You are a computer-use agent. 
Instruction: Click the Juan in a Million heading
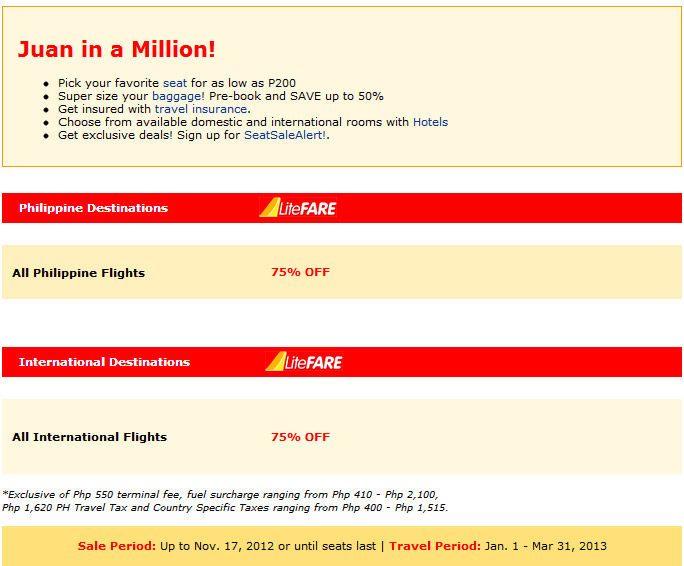tap(116, 49)
